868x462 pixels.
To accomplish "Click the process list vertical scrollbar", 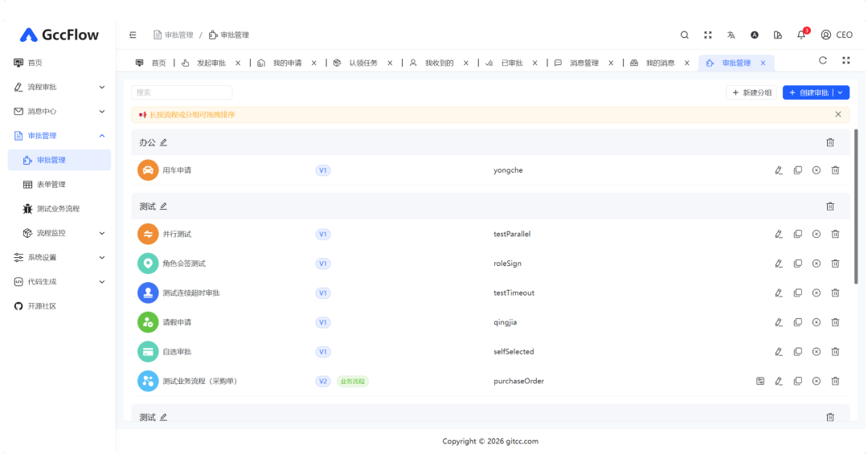I will tap(856, 206).
